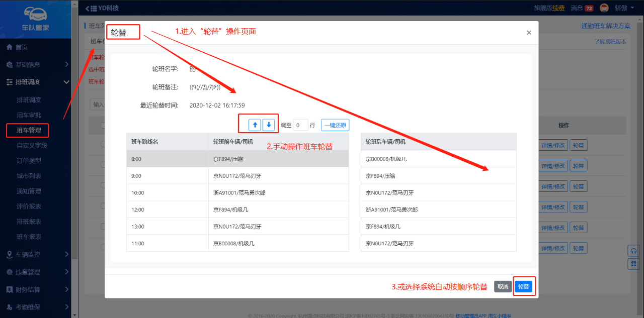This screenshot has height=318, width=644.
Task: Collapse the 排班调度 menu section
Action: [66, 82]
